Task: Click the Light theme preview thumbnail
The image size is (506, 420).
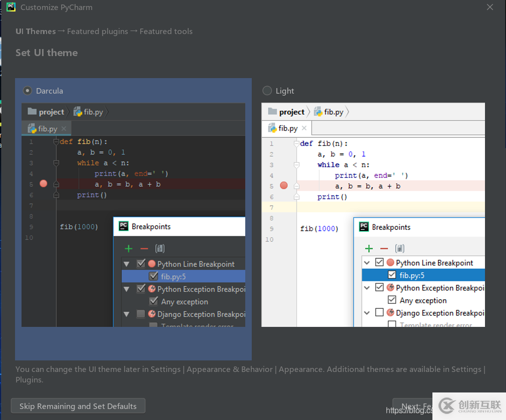Action: 373,215
